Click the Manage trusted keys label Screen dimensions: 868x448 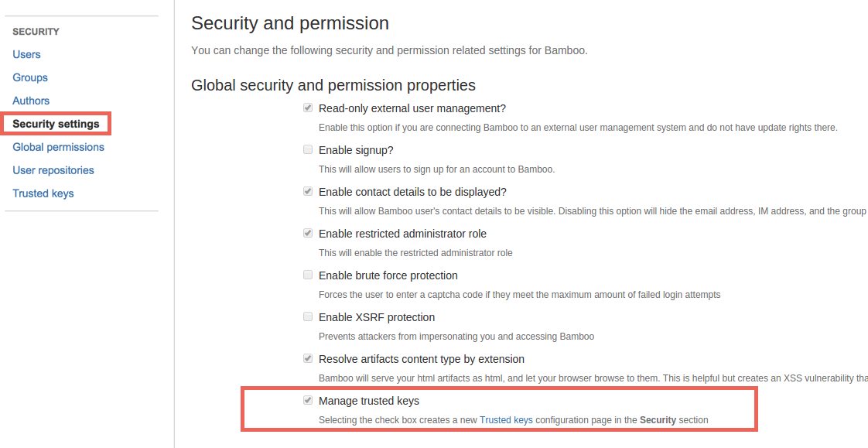369,401
